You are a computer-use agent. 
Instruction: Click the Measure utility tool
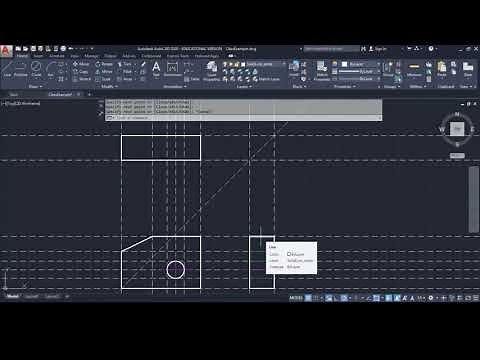click(414, 70)
